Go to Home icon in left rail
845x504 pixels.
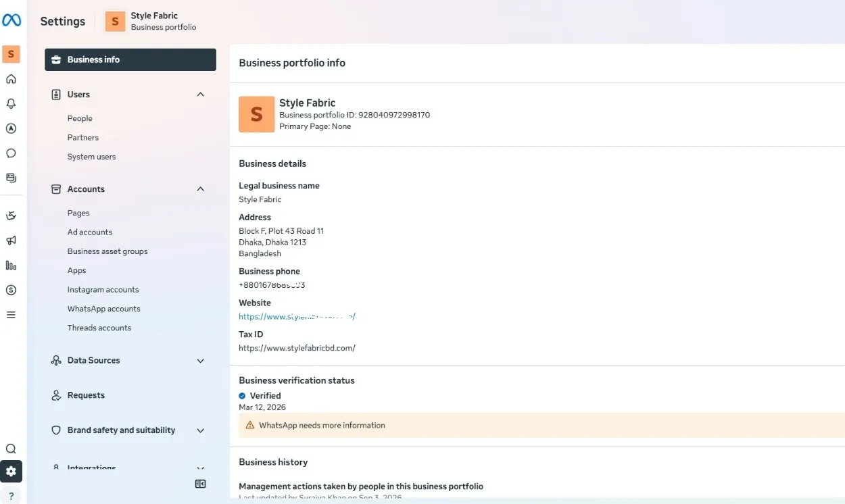click(11, 79)
